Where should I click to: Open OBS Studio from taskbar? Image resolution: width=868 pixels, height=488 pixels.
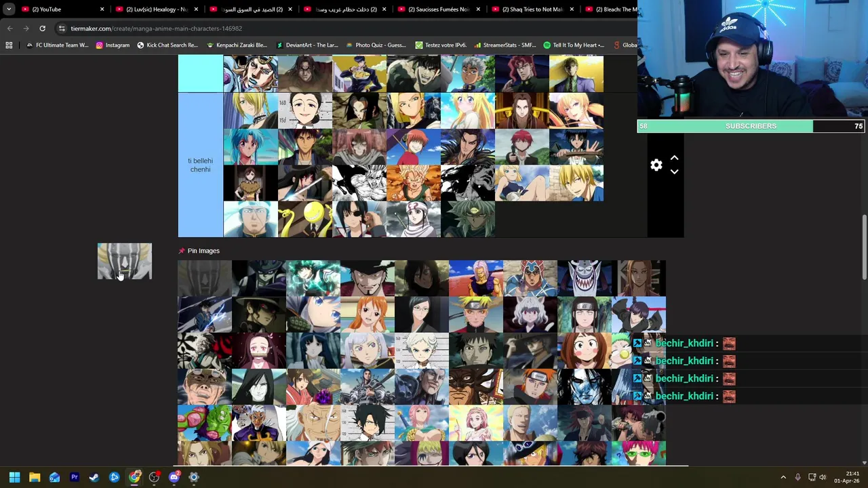pyautogui.click(x=154, y=477)
